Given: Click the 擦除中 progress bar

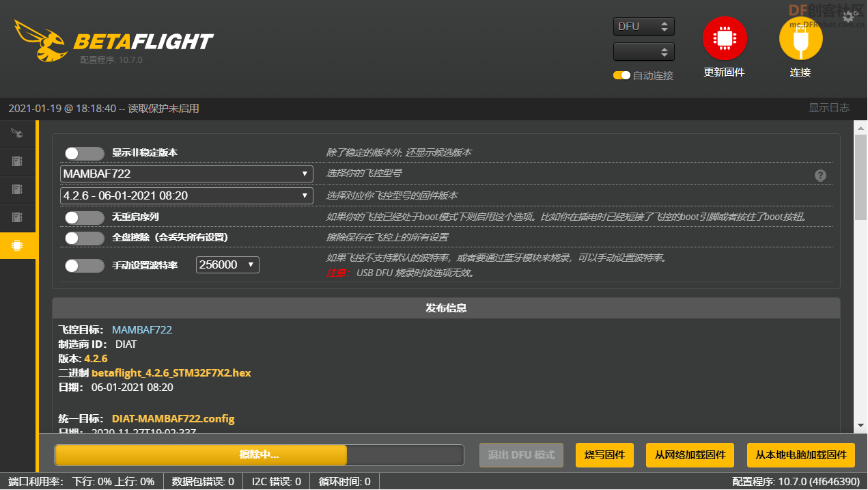Looking at the screenshot, I should 260,454.
